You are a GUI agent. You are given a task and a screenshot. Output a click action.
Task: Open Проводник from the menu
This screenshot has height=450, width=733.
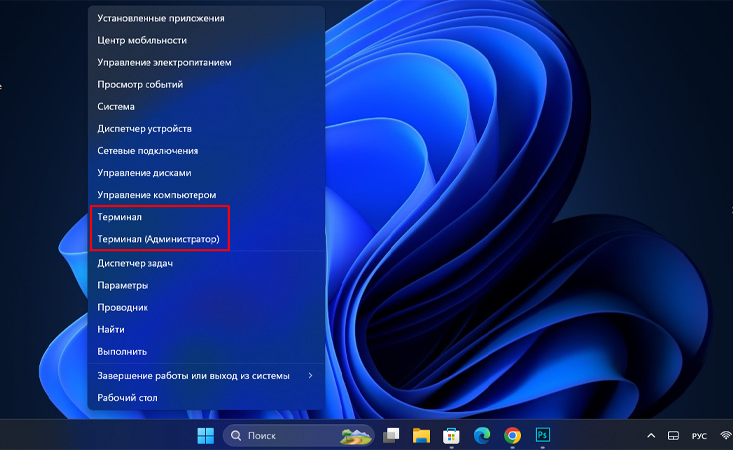click(x=206, y=307)
